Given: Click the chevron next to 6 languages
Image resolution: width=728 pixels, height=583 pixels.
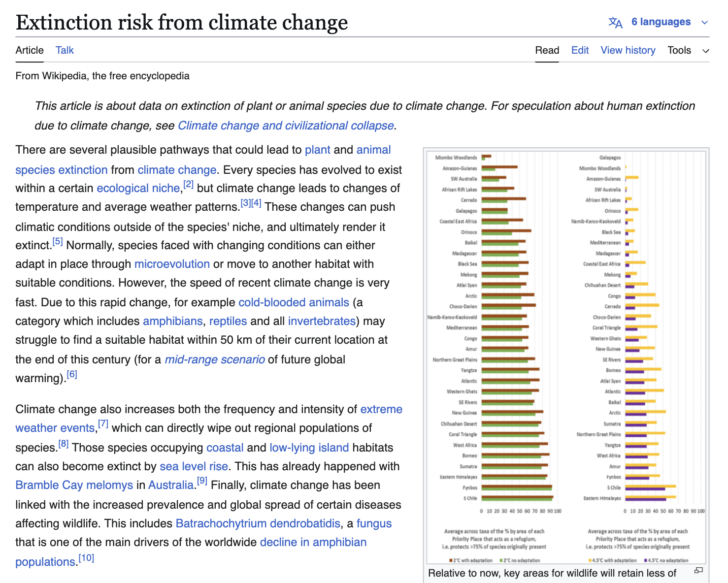Looking at the screenshot, I should click(704, 23).
